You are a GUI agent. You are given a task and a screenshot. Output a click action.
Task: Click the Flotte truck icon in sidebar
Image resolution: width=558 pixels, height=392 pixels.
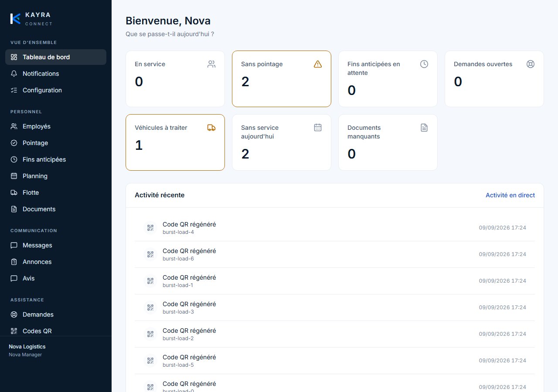pos(14,193)
